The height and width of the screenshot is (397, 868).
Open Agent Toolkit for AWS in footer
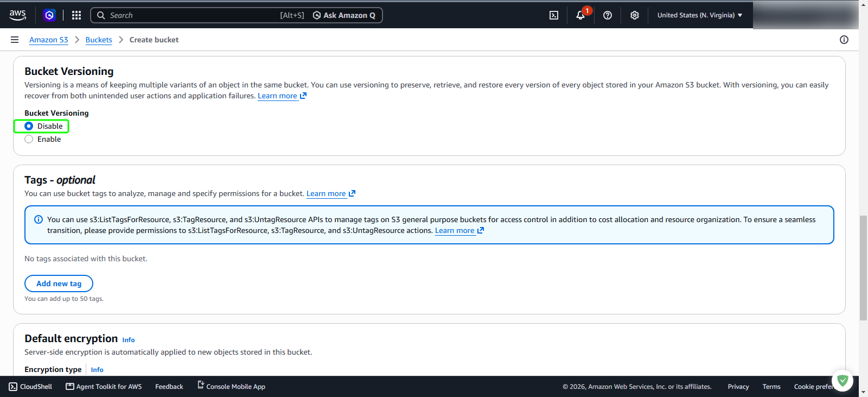coord(104,387)
